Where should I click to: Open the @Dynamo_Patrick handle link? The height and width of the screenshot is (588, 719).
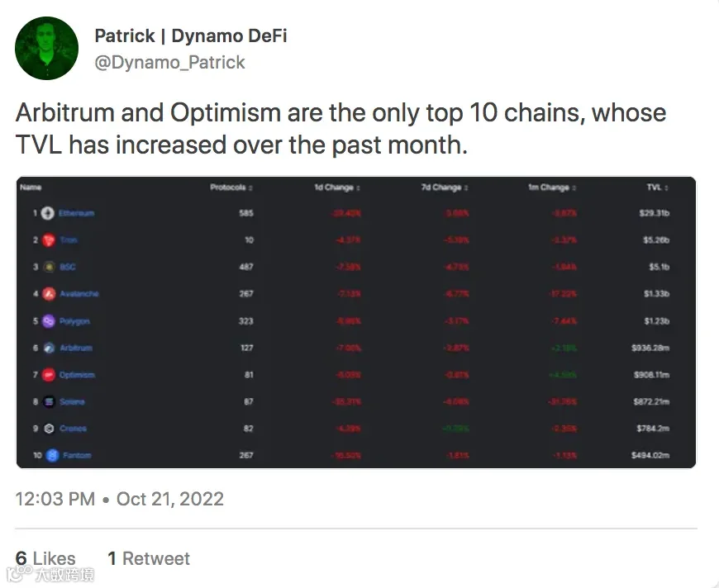(169, 63)
